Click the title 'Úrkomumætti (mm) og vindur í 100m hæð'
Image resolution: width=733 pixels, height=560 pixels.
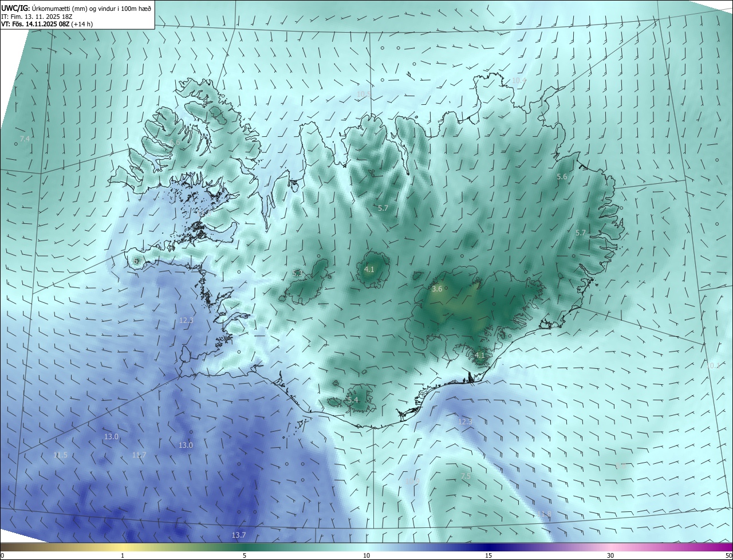(92, 9)
